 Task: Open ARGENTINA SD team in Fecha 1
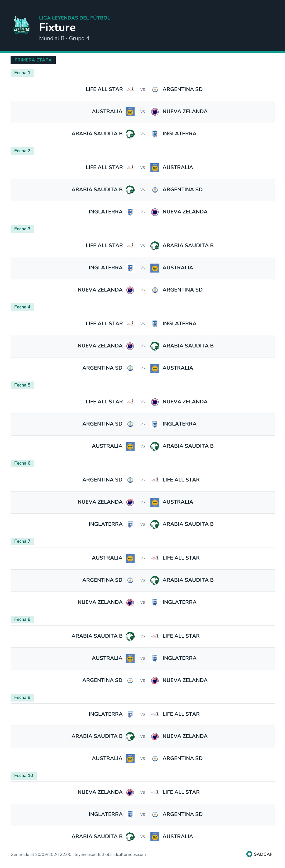click(x=183, y=89)
